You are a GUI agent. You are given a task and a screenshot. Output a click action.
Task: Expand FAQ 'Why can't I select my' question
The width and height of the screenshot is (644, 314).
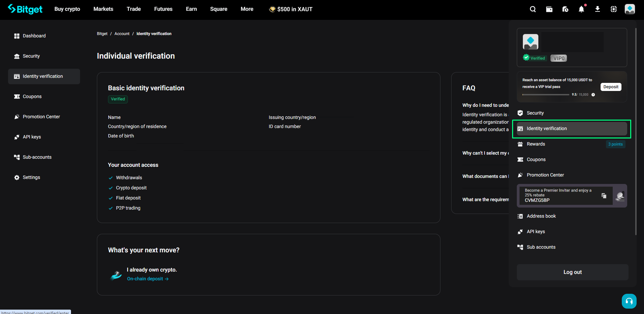pos(485,153)
